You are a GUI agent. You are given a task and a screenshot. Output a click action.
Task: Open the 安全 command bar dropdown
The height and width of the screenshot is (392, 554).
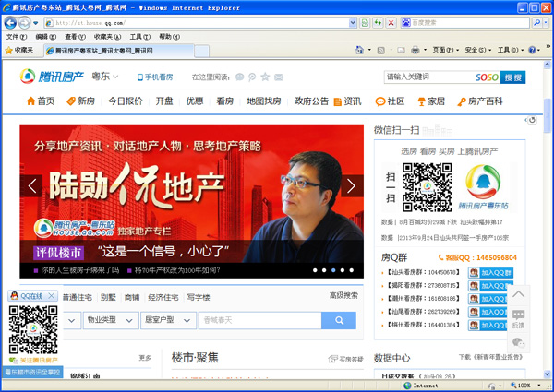coord(478,50)
